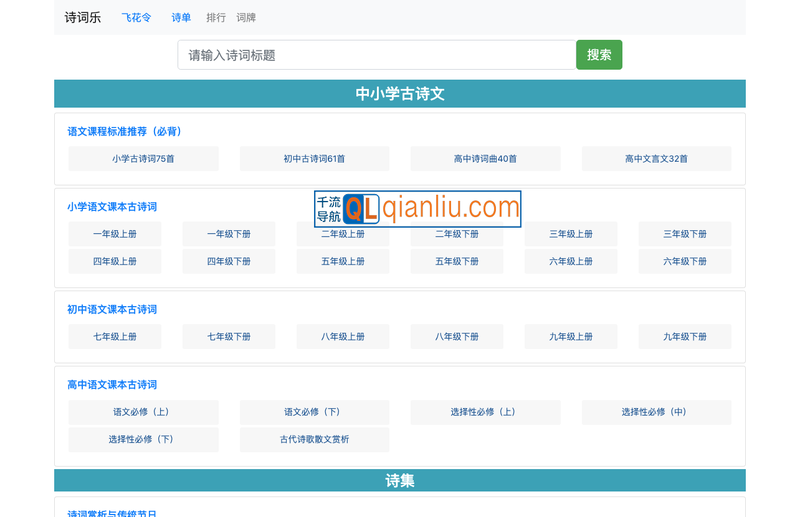Open the 飞花令 navigation tab
The width and height of the screenshot is (800, 517).
click(x=136, y=17)
